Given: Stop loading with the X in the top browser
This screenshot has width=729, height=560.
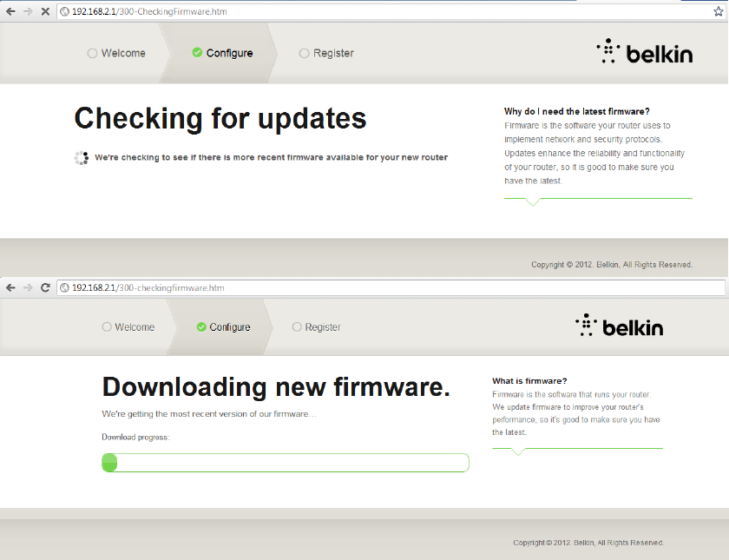Looking at the screenshot, I should pos(45,11).
